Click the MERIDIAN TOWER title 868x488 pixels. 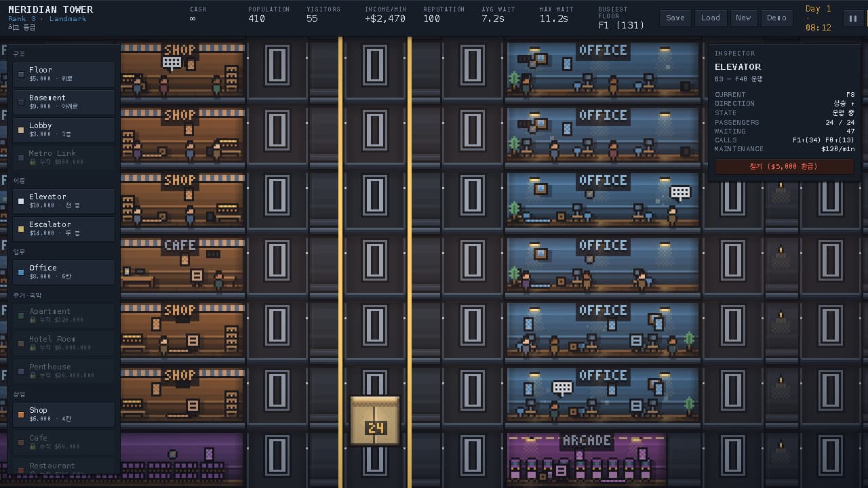[x=51, y=9]
